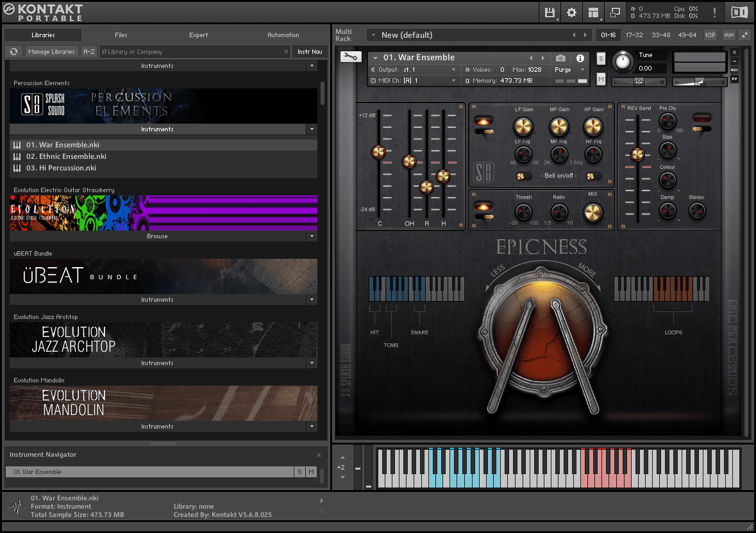
Task: Click the Evolution Mandolin library banner
Action: (164, 403)
